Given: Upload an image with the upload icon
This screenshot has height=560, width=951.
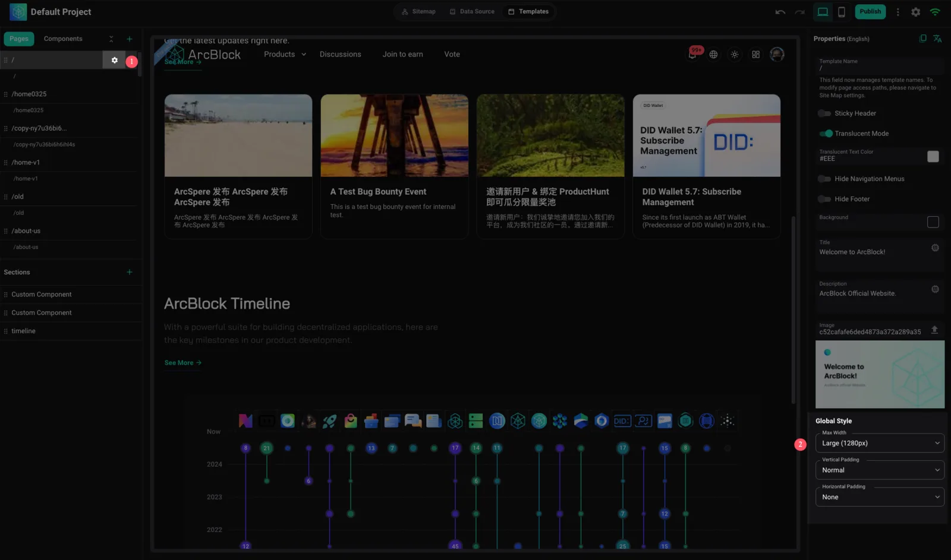Looking at the screenshot, I should [934, 330].
